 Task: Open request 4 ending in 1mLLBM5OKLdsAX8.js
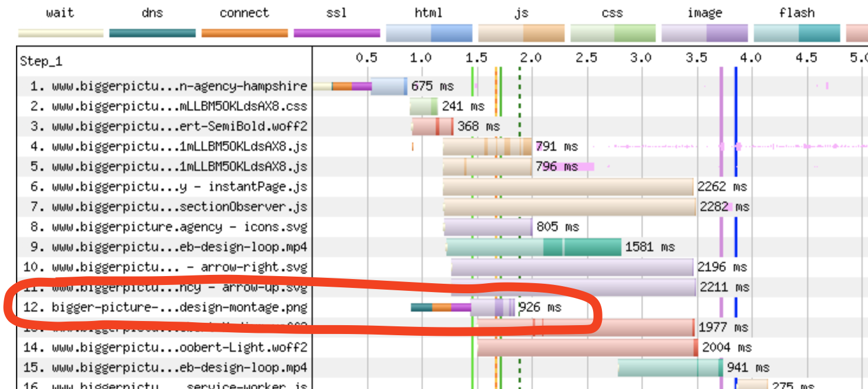click(x=169, y=147)
